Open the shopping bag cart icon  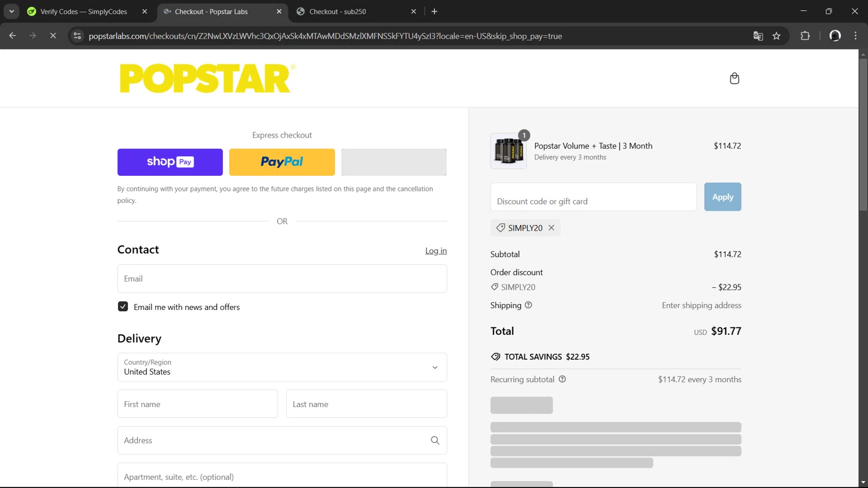tap(734, 78)
